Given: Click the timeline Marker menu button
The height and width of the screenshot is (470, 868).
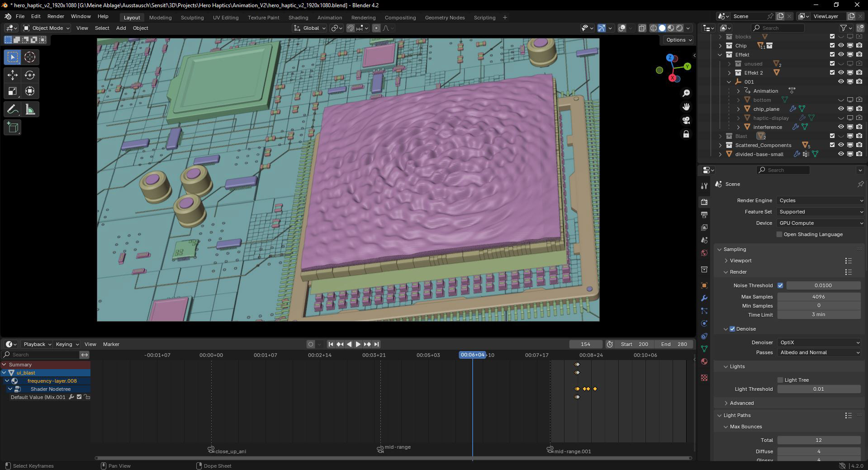Looking at the screenshot, I should tap(111, 344).
